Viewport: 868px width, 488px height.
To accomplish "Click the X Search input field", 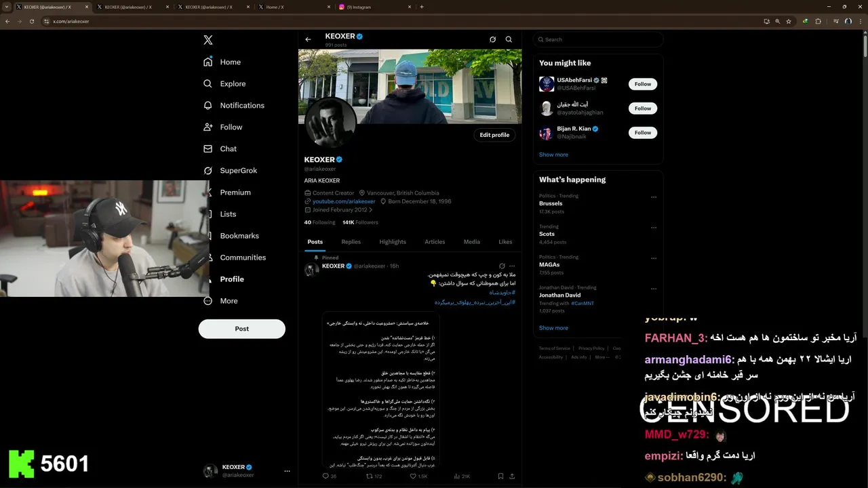I will click(x=597, y=39).
